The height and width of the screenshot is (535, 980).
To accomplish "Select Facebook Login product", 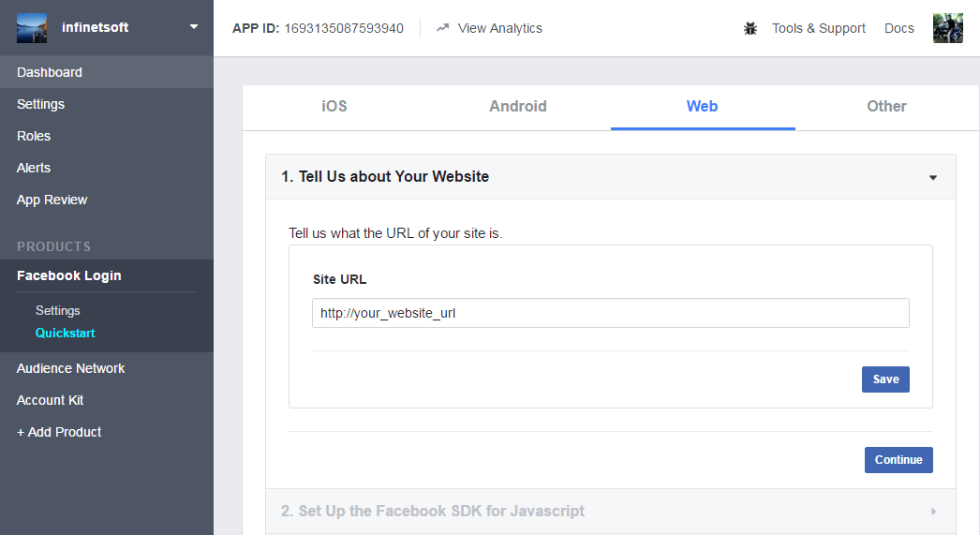I will coord(68,275).
